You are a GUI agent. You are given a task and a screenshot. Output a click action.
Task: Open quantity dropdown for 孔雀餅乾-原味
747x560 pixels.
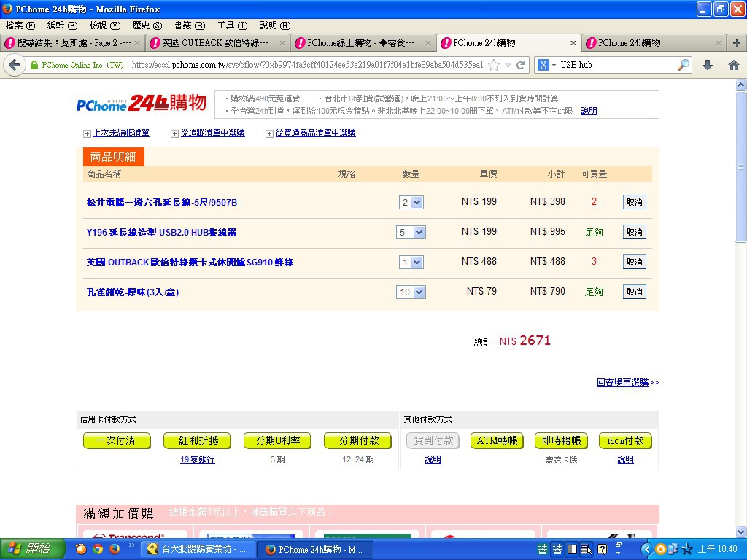(x=411, y=292)
